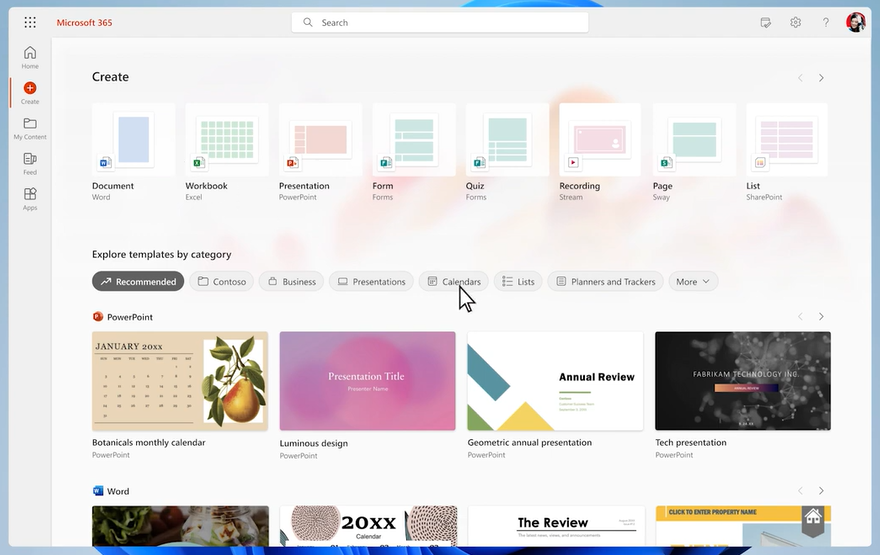This screenshot has height=555, width=880.
Task: Click the Microsoft 365 title link
Action: (84, 22)
